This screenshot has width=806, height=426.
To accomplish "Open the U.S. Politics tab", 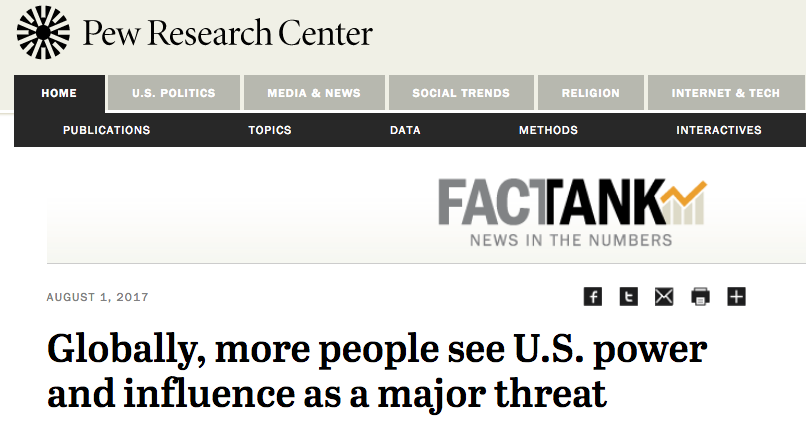I will pos(174,93).
